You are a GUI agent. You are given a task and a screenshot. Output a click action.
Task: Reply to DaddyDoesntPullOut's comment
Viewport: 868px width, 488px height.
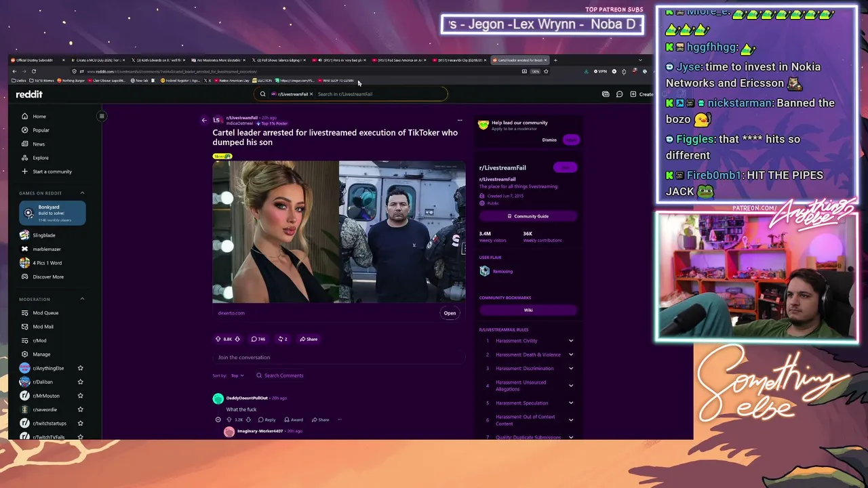(267, 420)
